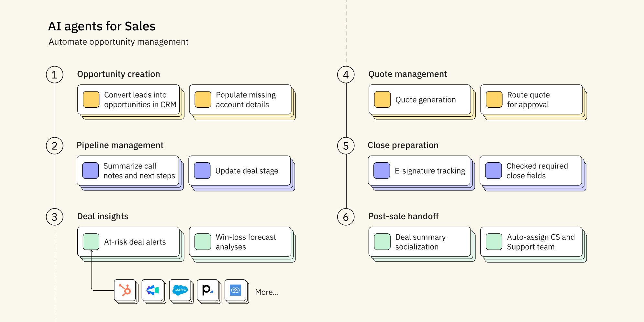Select the multicolored fan-shaped logo tile
The width and height of the screenshot is (644, 322).
152,290
